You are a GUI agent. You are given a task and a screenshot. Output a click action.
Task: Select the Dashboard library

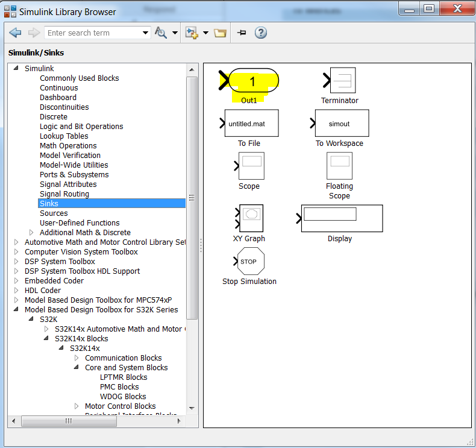tap(58, 98)
